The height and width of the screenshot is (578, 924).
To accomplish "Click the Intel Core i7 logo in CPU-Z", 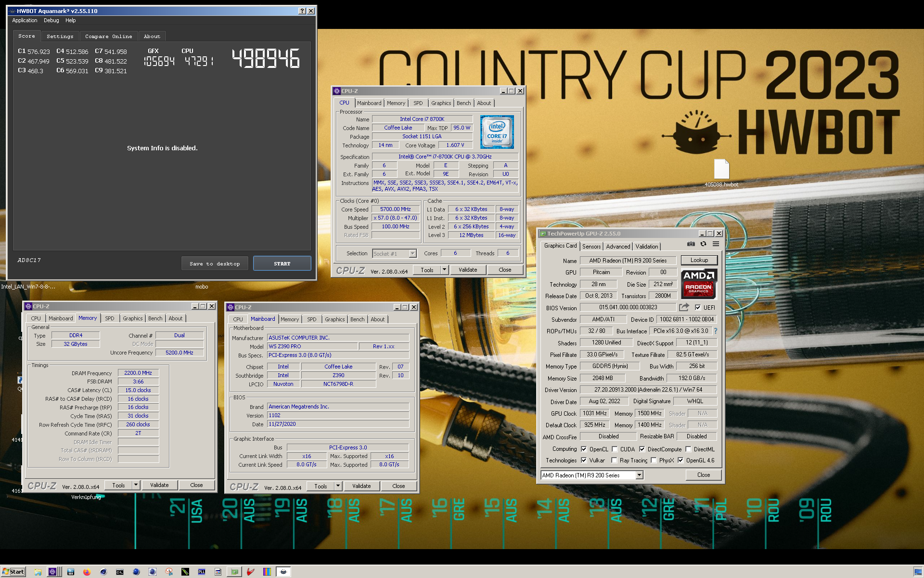I will click(497, 131).
